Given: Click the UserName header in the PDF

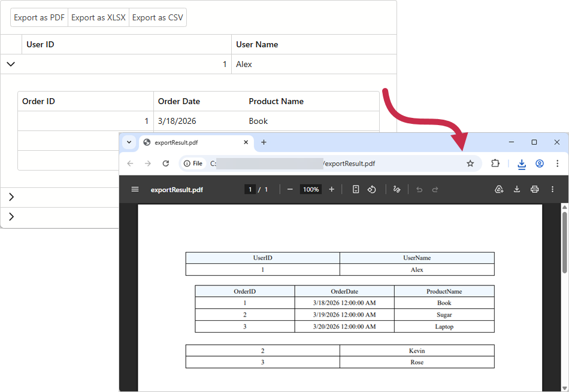Looking at the screenshot, I should (x=417, y=258).
